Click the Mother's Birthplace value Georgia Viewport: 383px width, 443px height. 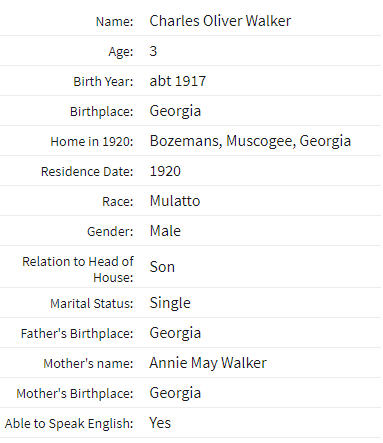[175, 393]
